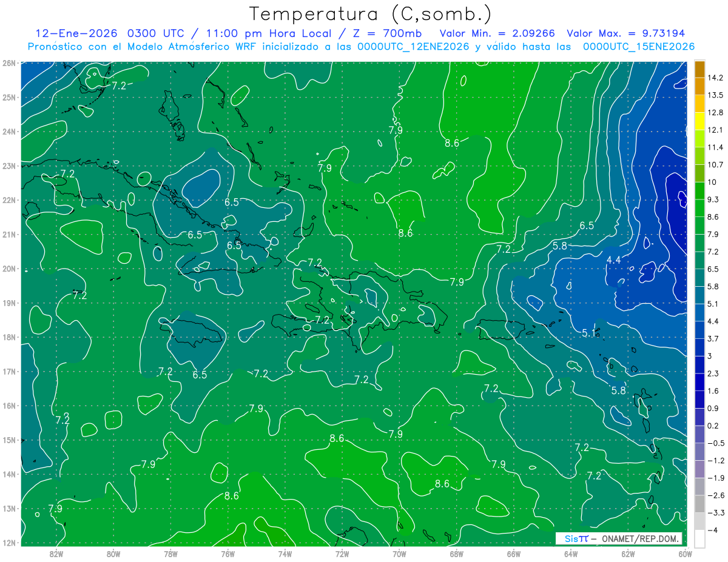Click the '74W' longitude label

pyautogui.click(x=285, y=553)
